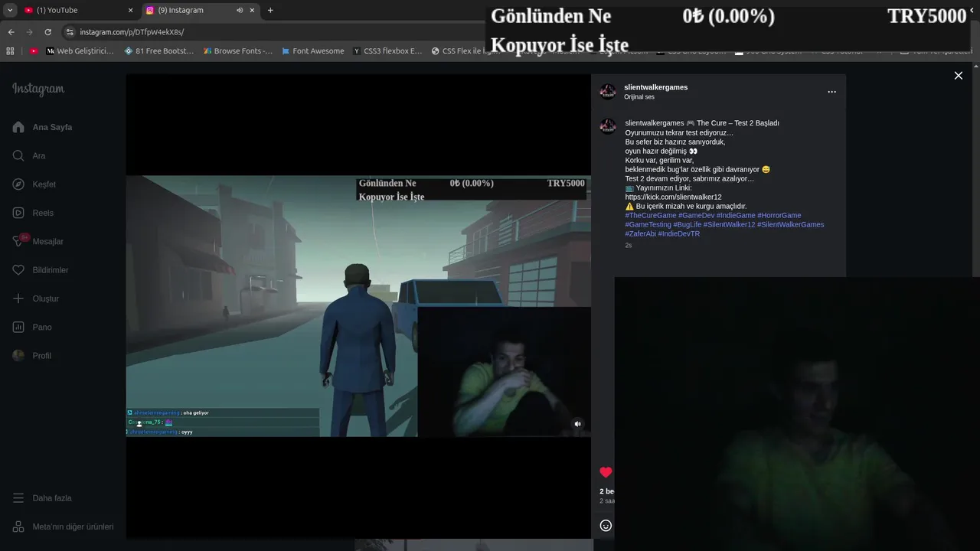Open Browse Fonts bookmark
This screenshot has width=980, height=551.
point(237,51)
